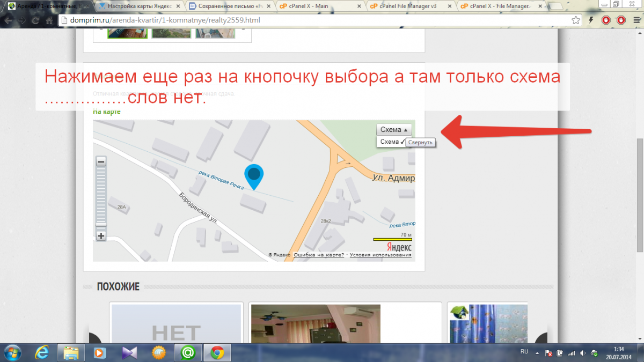
Task: Switch to cPanel File Manager v3 tab
Action: 410,6
